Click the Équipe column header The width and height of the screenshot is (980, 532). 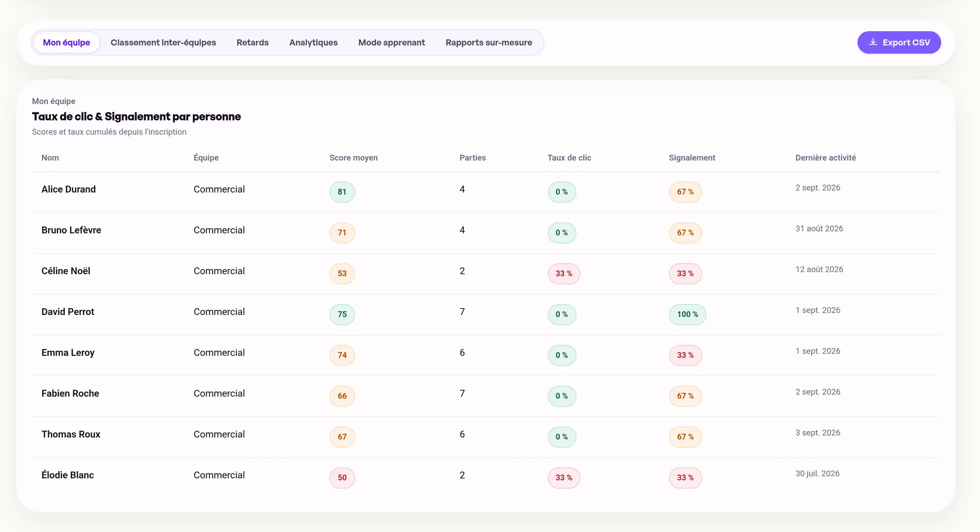pyautogui.click(x=206, y=158)
